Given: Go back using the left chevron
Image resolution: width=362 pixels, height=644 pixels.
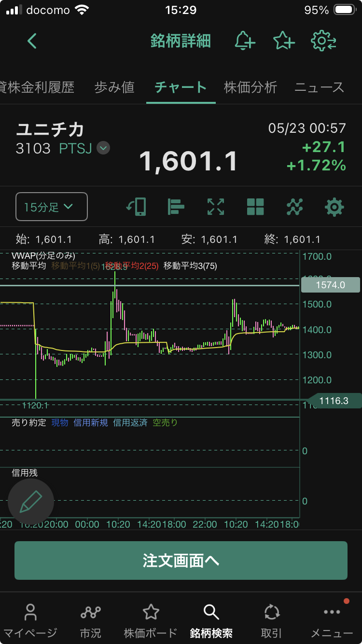Looking at the screenshot, I should pyautogui.click(x=32, y=41).
